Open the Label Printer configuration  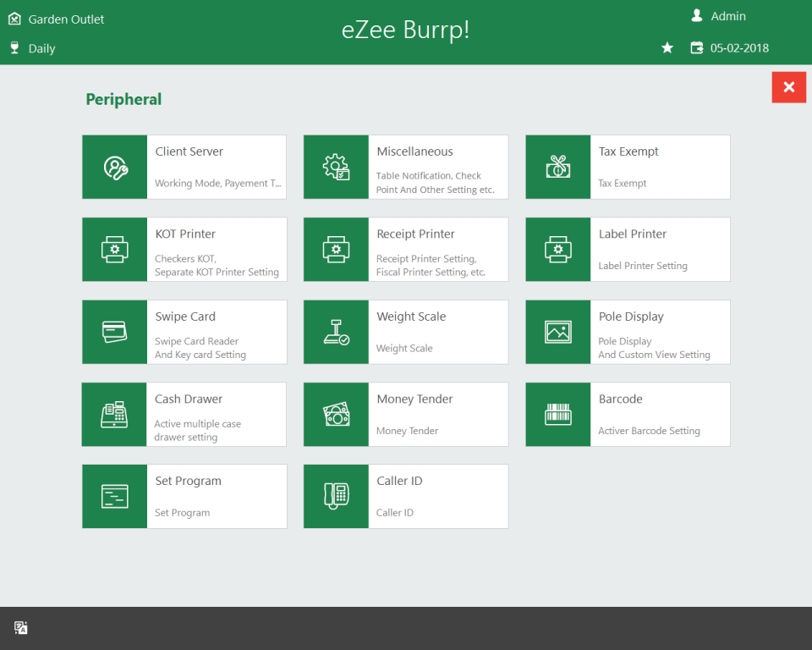point(627,249)
